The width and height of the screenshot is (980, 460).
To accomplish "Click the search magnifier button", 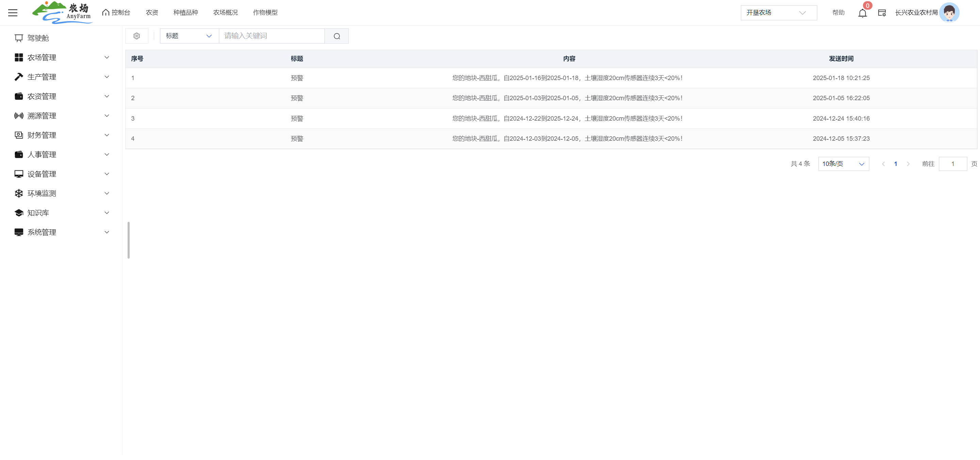I will tap(337, 36).
